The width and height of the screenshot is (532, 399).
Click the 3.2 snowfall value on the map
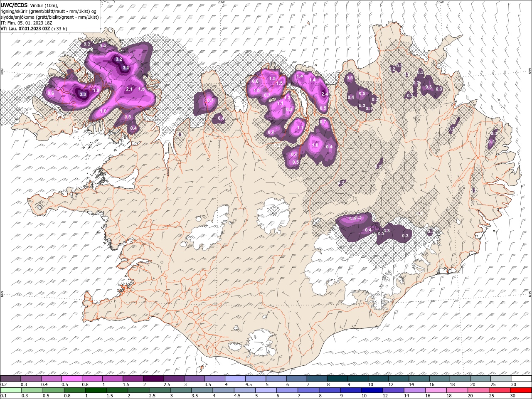click(118, 59)
